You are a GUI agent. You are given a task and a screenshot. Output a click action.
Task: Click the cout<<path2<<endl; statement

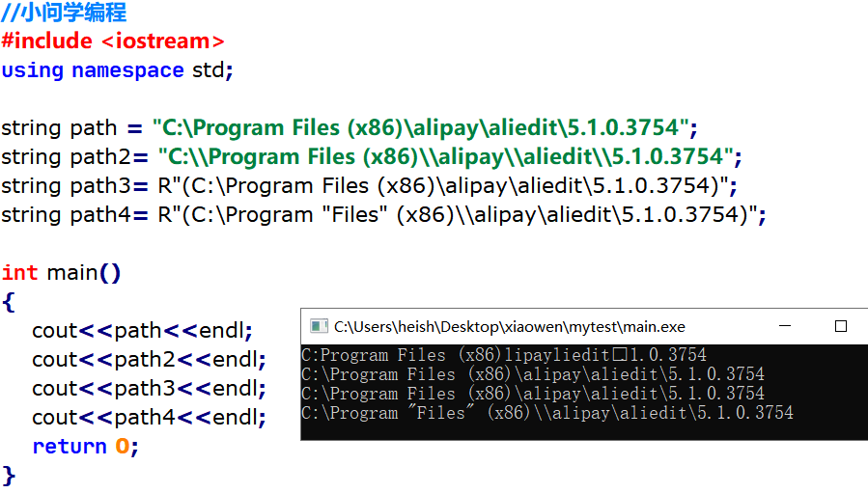click(149, 360)
